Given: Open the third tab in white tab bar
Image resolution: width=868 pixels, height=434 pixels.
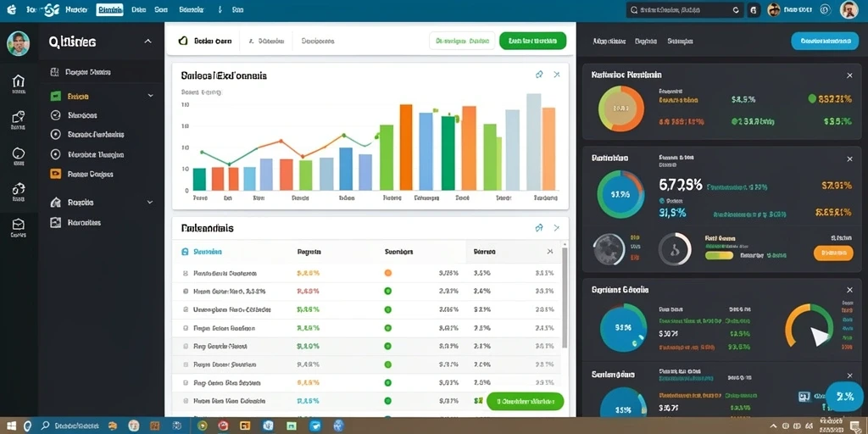Looking at the screenshot, I should pos(318,41).
